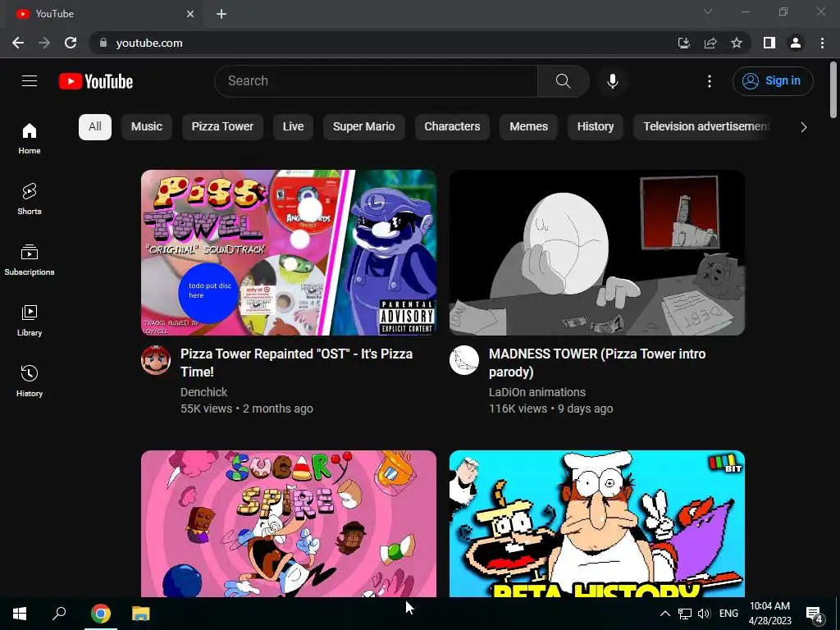The height and width of the screenshot is (630, 840).
Task: Open Beta History thumbnail
Action: click(x=597, y=523)
